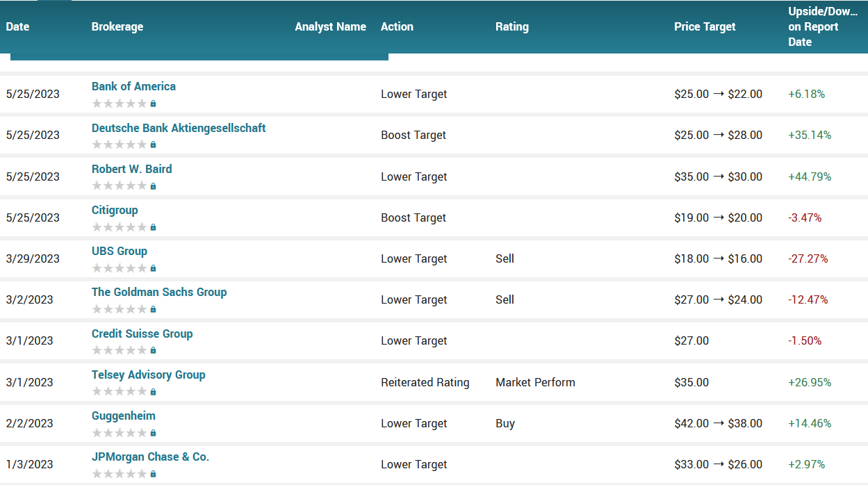Open the Deutsche Bank Aktiengesellschaft link
The height and width of the screenshot is (485, 868).
tap(179, 128)
